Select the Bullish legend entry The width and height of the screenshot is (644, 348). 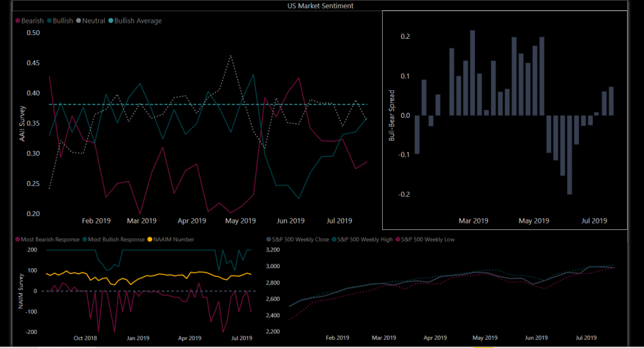click(60, 21)
